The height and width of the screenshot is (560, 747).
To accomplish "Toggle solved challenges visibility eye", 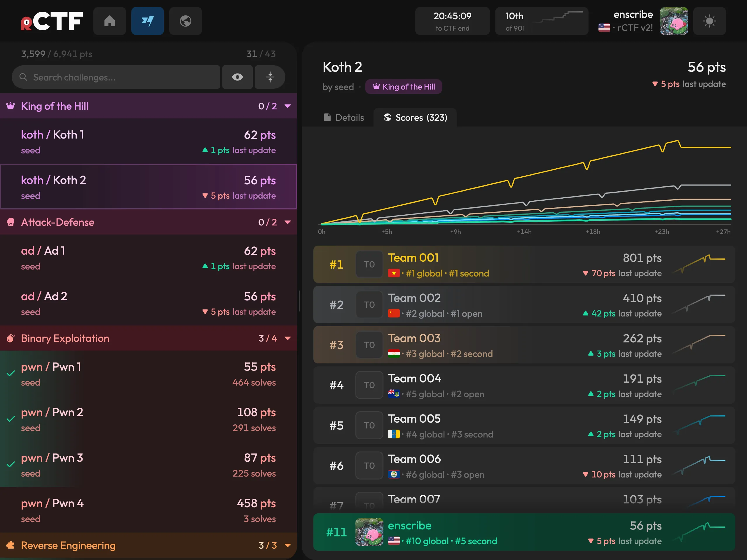I will coord(238,77).
